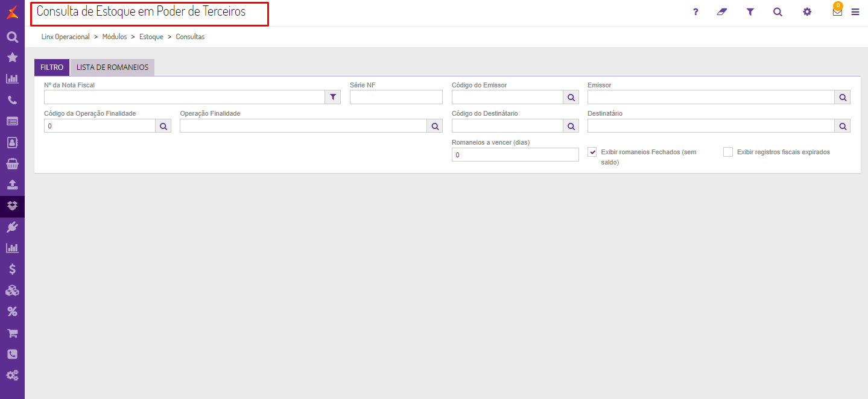The width and height of the screenshot is (868, 399).
Task: Focus the Operação Finalidade text input
Action: 303,125
